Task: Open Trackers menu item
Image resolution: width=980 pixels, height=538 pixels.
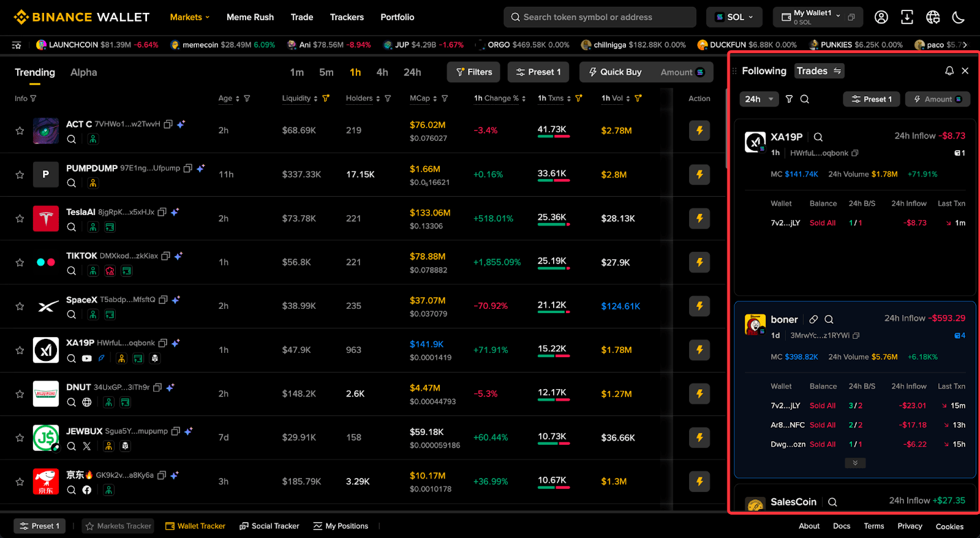Action: pos(347,17)
